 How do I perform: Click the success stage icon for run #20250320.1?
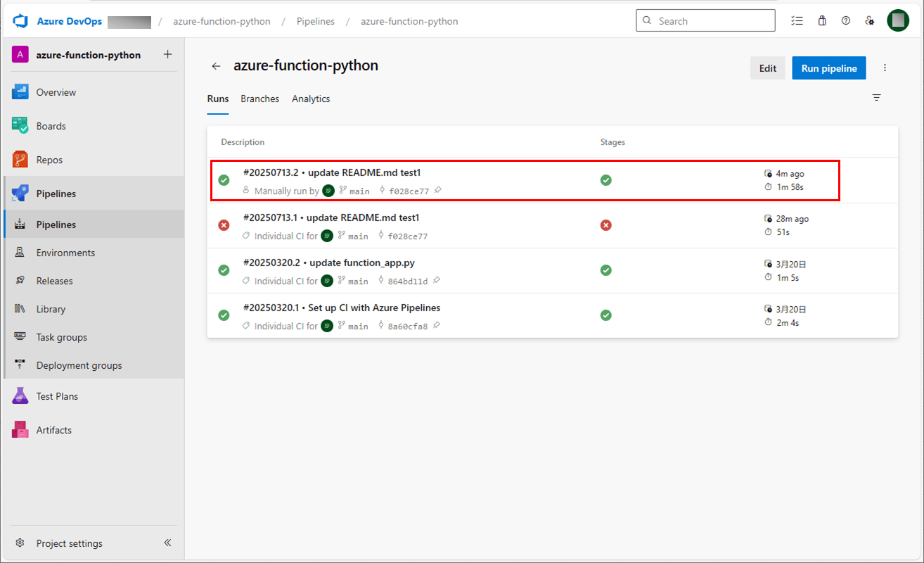click(605, 315)
